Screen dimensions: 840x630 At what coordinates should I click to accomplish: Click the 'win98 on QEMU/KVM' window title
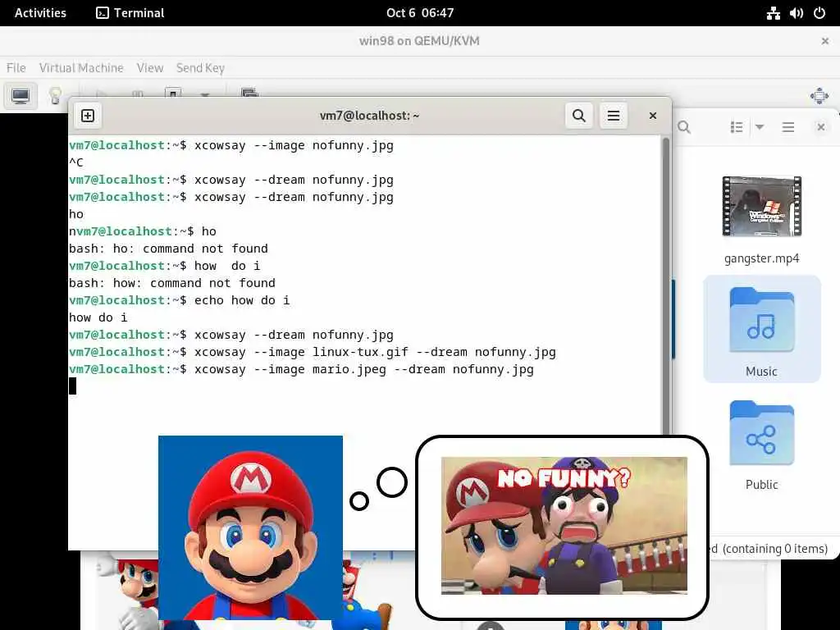click(x=419, y=41)
